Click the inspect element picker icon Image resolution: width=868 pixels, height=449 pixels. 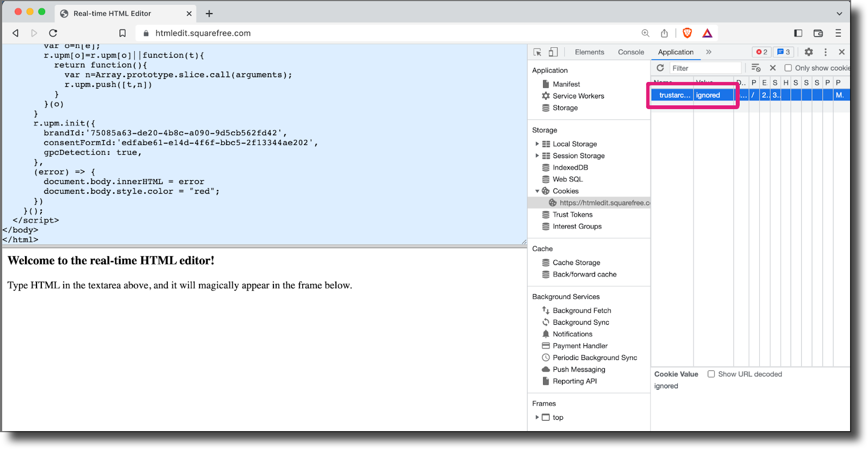coord(538,52)
